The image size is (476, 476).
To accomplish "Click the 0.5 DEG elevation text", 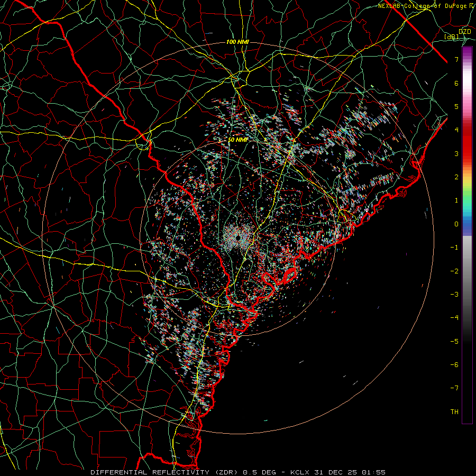I will pos(259,472).
